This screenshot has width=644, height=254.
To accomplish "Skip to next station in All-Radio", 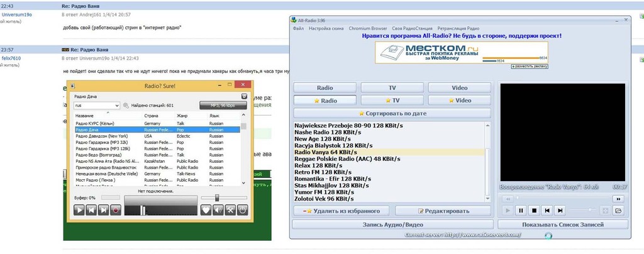I will point(560,211).
